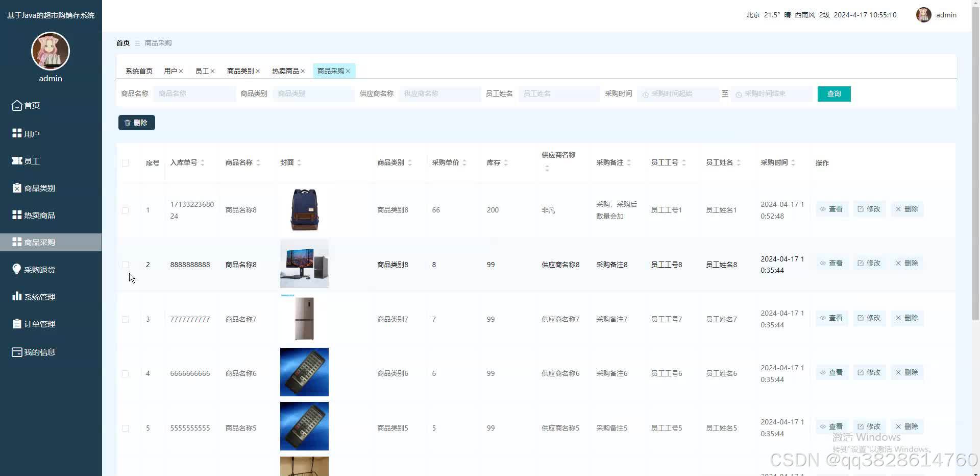The height and width of the screenshot is (476, 980).
Task: Switch to 热卖商品 tab
Action: tap(285, 71)
